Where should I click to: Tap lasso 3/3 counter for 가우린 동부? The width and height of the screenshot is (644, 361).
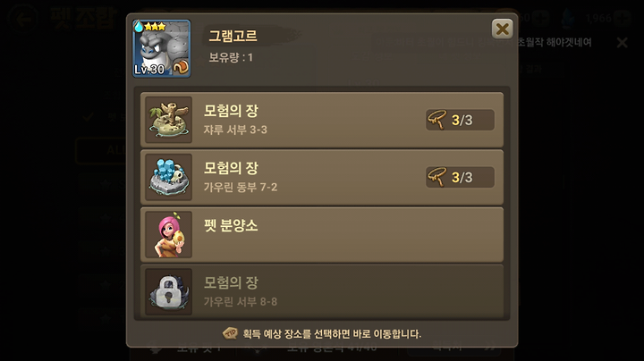click(x=460, y=177)
